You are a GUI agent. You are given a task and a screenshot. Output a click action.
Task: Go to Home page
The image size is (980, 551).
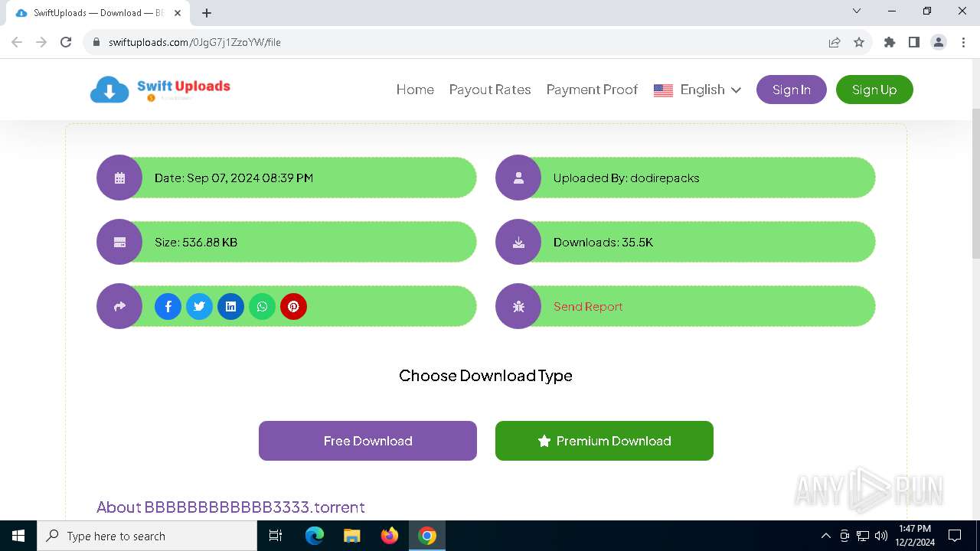(x=415, y=90)
